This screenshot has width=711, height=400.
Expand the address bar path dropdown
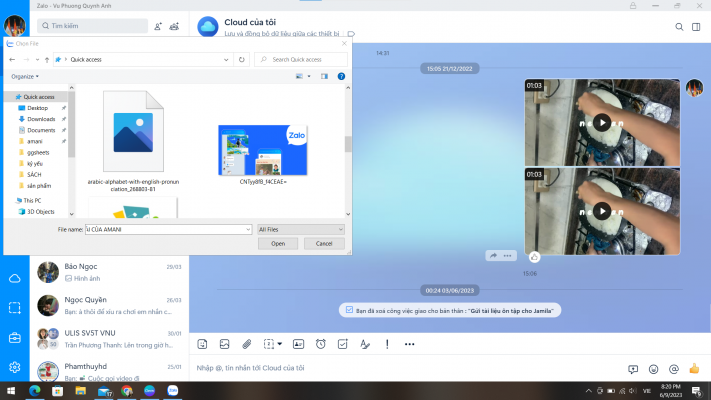(x=226, y=59)
